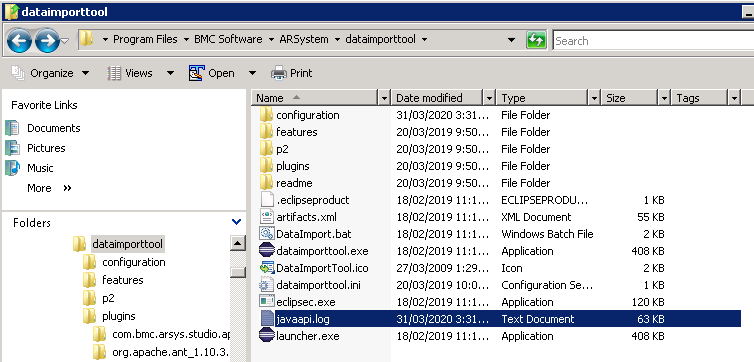
Task: Select the javaapi.log file icon
Action: (x=266, y=319)
